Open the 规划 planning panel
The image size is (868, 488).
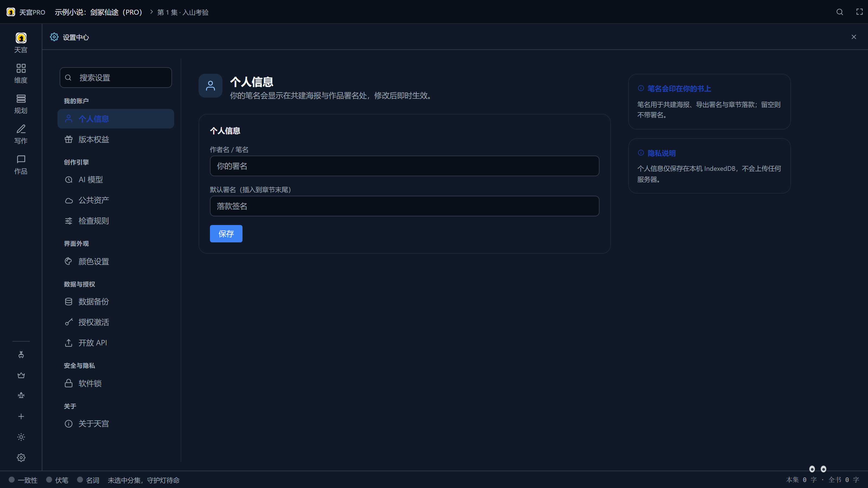click(x=21, y=104)
